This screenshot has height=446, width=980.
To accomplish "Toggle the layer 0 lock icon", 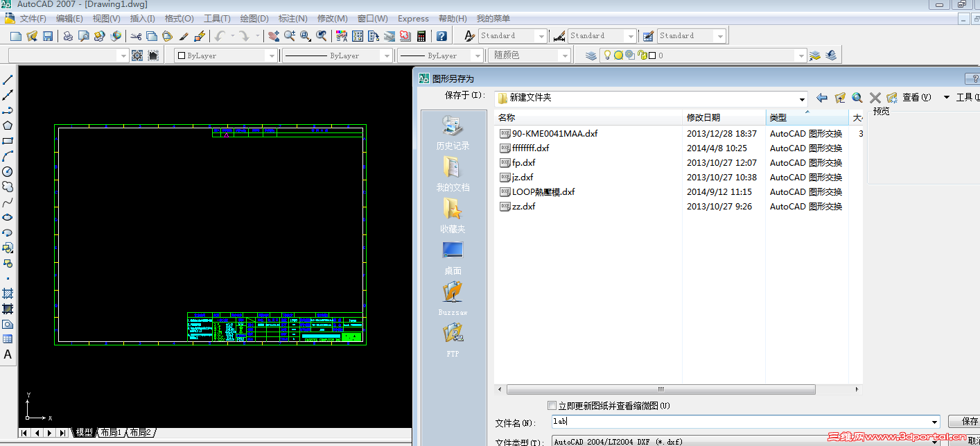I will coord(642,55).
